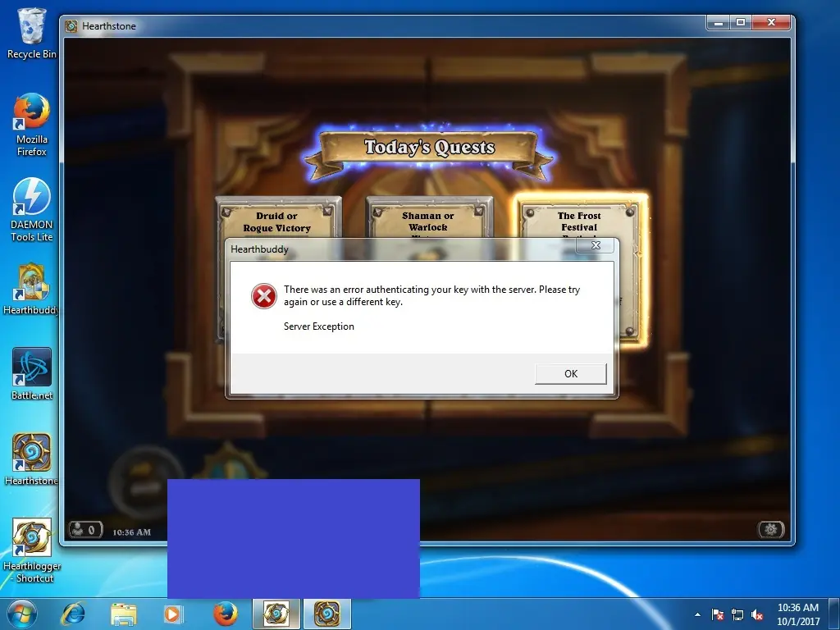Open Windows Explorer from the taskbar
Viewport: 840px width, 630px height.
[124, 614]
